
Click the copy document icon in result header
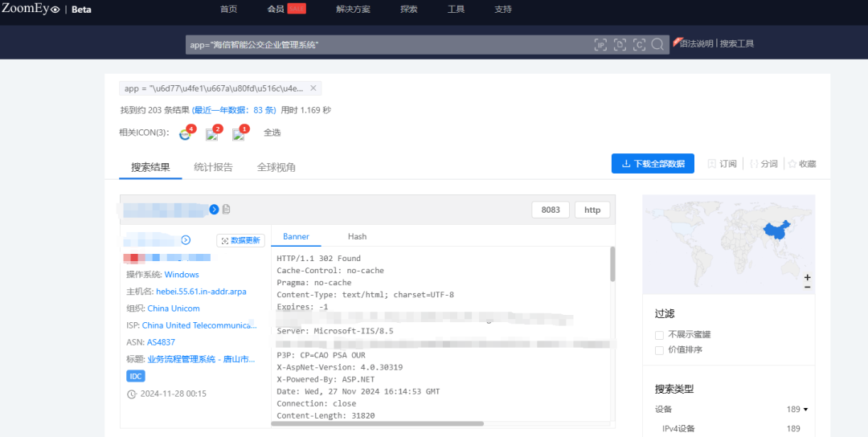(x=227, y=209)
